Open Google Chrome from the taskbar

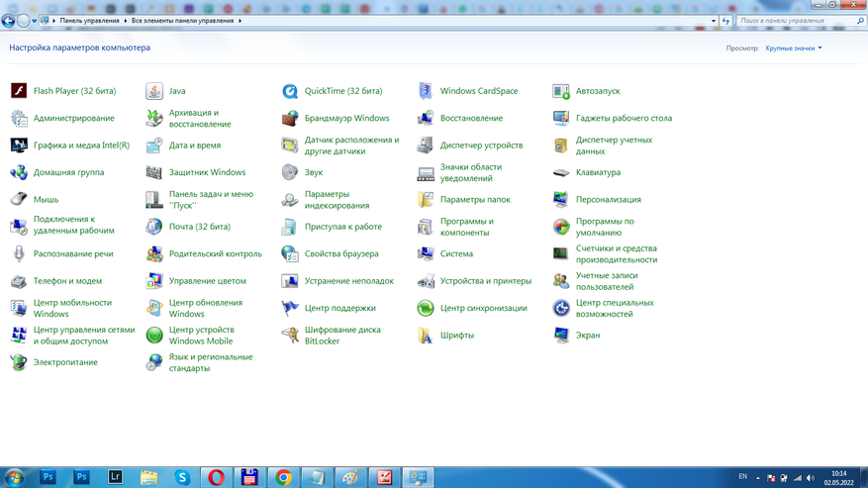click(x=283, y=477)
